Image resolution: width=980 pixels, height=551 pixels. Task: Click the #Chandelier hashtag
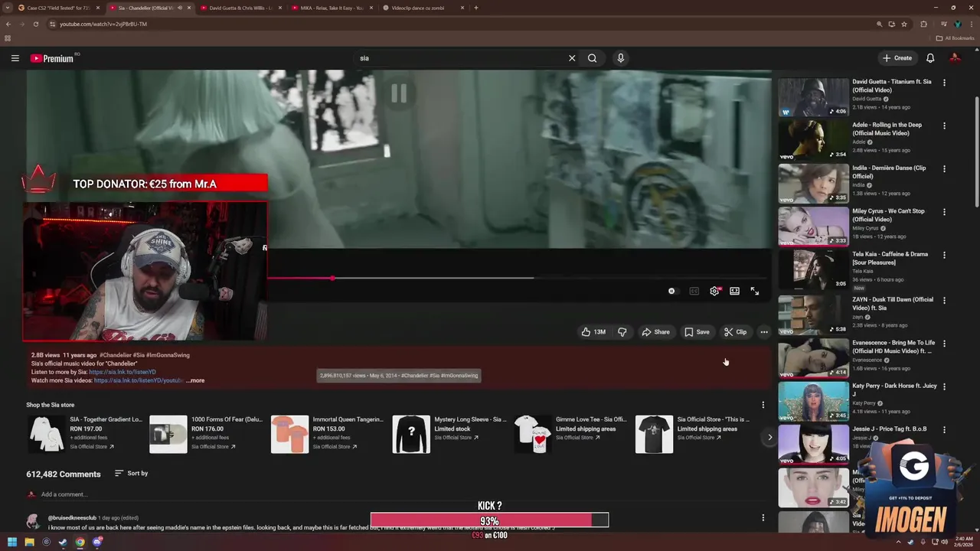[116, 355]
